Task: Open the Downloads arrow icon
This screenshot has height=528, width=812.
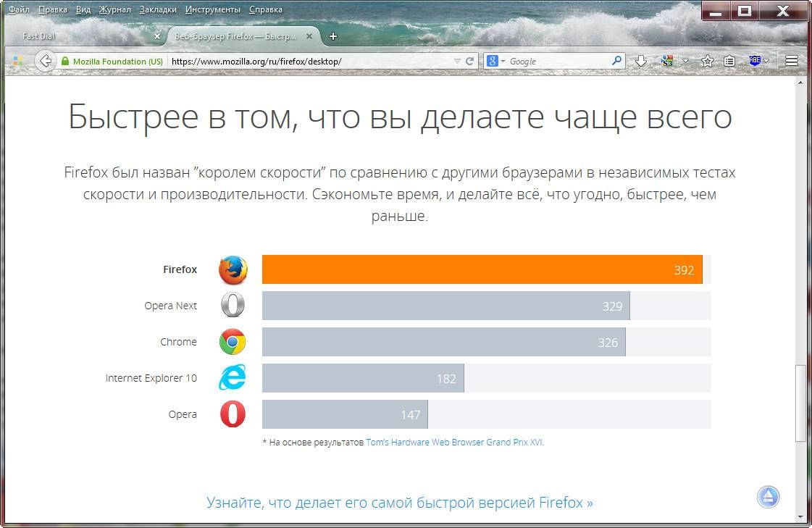Action: pos(640,61)
